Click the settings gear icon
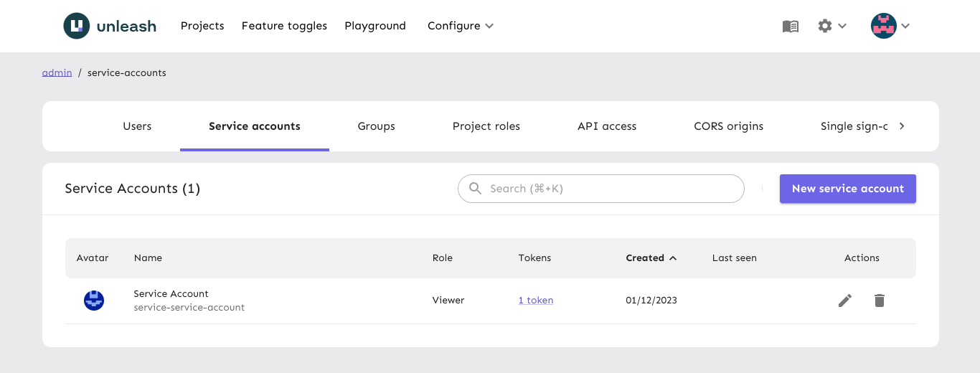 coord(825,26)
